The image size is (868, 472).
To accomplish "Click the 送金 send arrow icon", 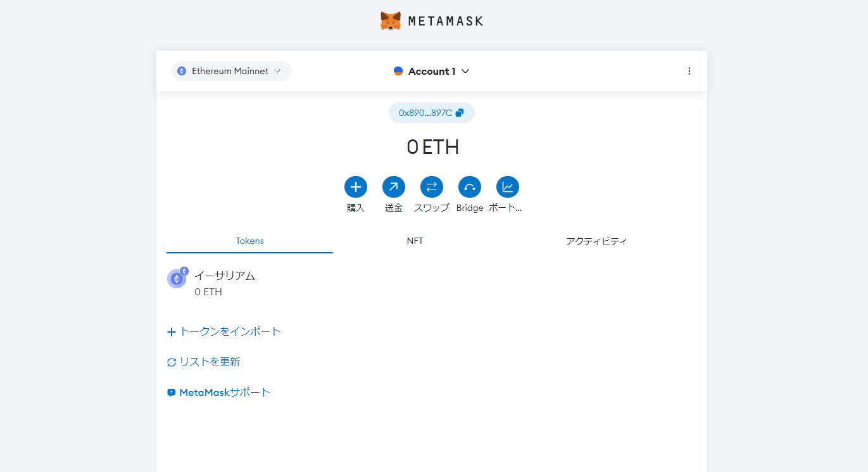I will [x=394, y=187].
